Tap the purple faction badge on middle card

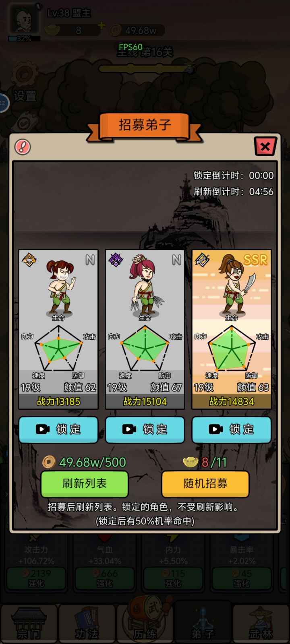click(x=116, y=260)
